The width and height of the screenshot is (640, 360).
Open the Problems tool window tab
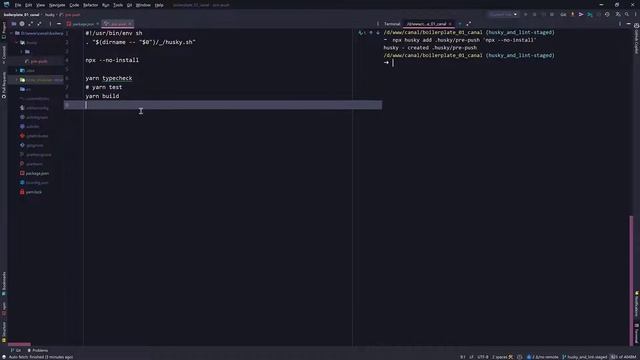(x=38, y=350)
